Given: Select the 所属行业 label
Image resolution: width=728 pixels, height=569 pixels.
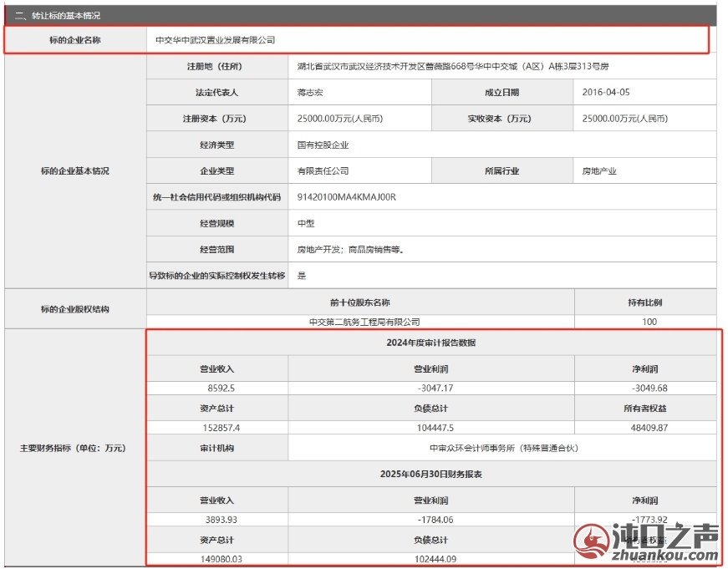Looking at the screenshot, I should (501, 171).
